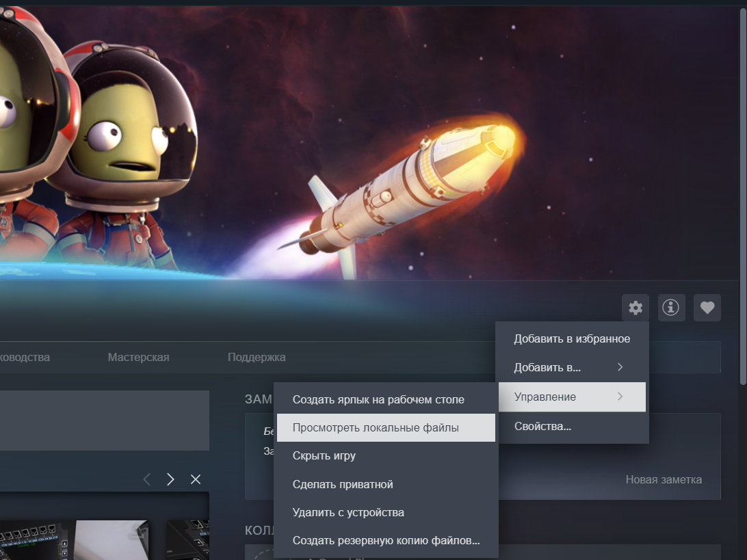747x560 pixels.
Task: Open the 'Поддержка' tab
Action: [x=257, y=357]
